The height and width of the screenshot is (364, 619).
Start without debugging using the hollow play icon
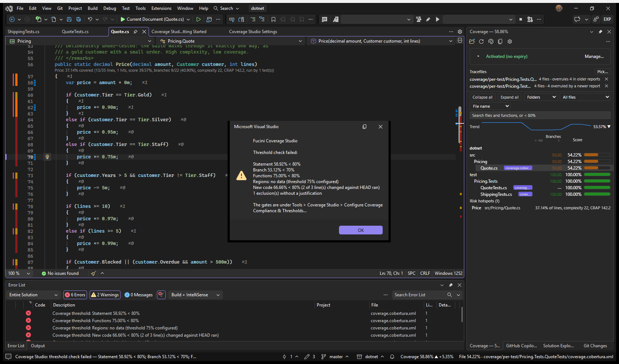pos(198,19)
